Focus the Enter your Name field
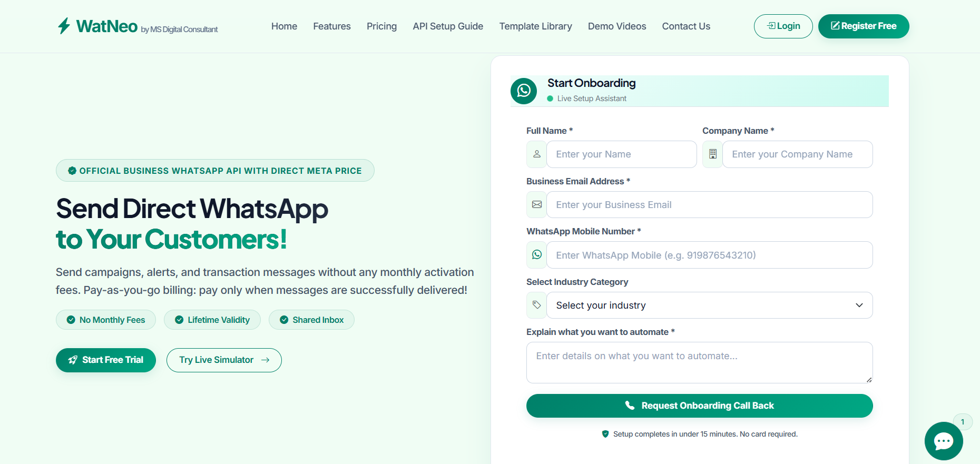The height and width of the screenshot is (464, 980). tap(622, 154)
